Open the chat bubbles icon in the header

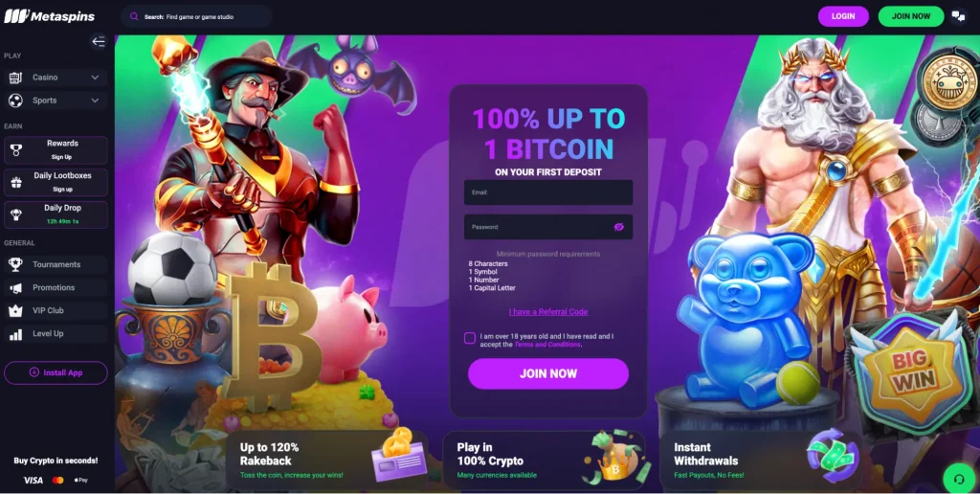[x=958, y=16]
